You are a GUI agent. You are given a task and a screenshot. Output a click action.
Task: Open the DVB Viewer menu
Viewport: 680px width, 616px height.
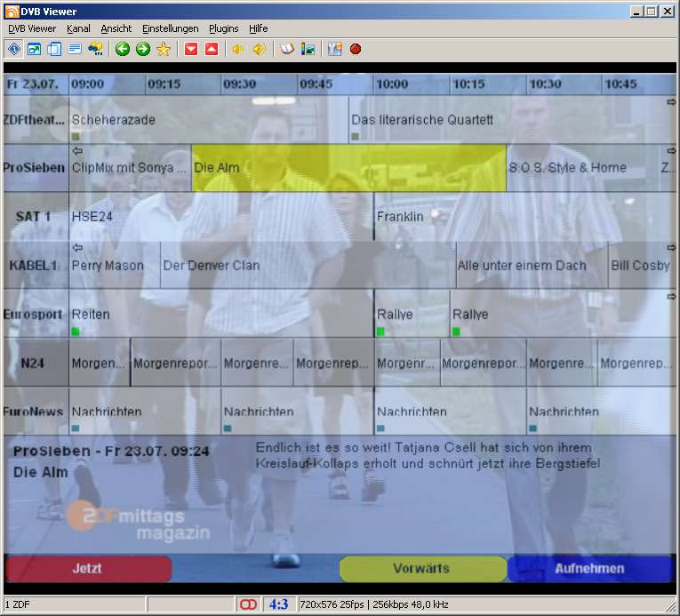coord(32,28)
